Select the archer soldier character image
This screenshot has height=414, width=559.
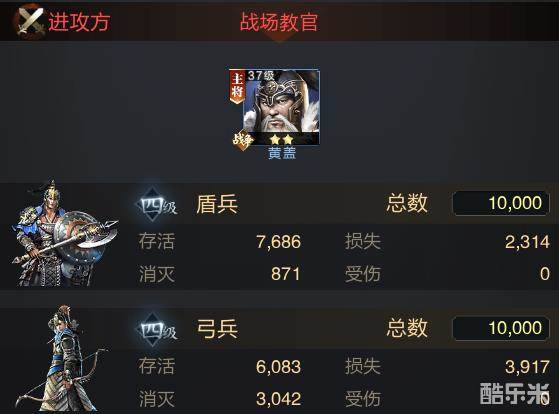pyautogui.click(x=61, y=359)
